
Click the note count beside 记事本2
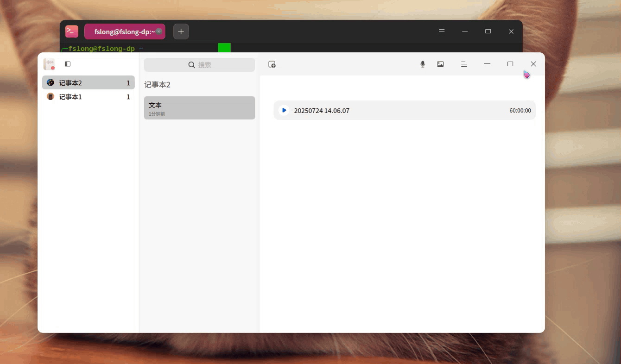[128, 83]
